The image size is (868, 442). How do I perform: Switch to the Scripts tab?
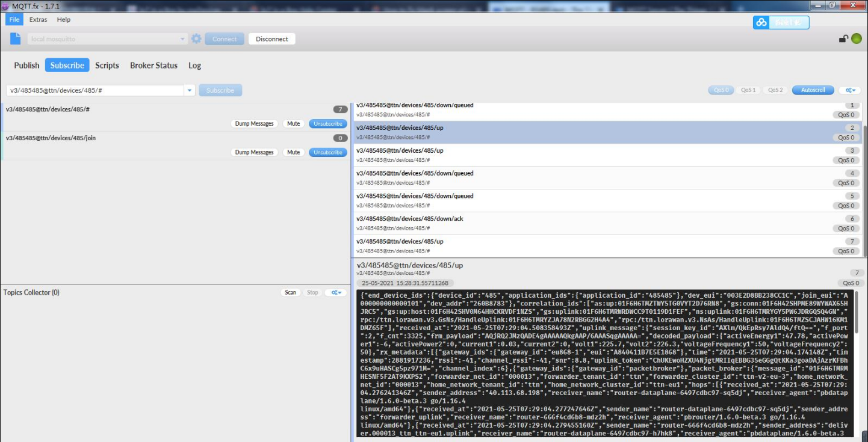pos(107,66)
